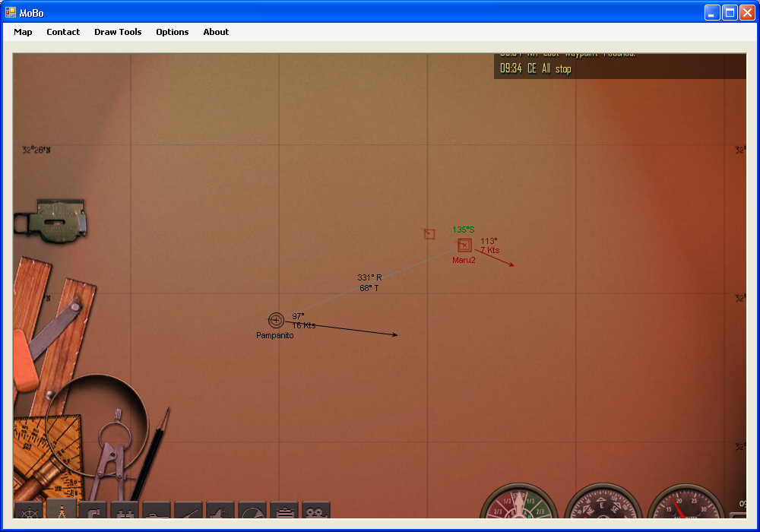Click the helm wheel station button
This screenshot has height=532, width=760.
click(x=29, y=511)
